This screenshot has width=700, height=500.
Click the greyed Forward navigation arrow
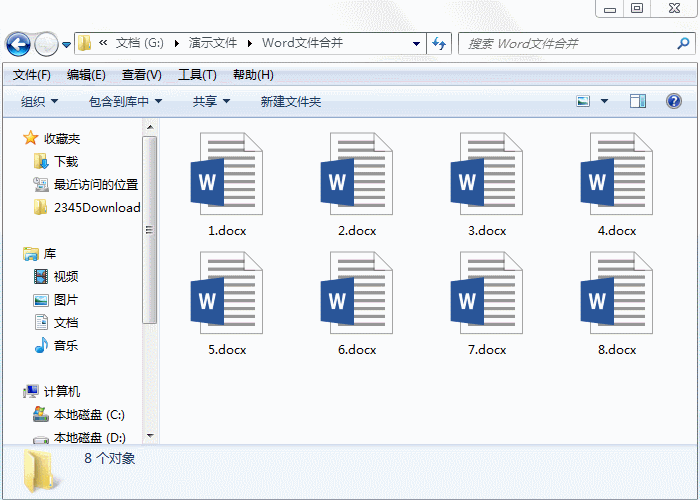coord(46,44)
